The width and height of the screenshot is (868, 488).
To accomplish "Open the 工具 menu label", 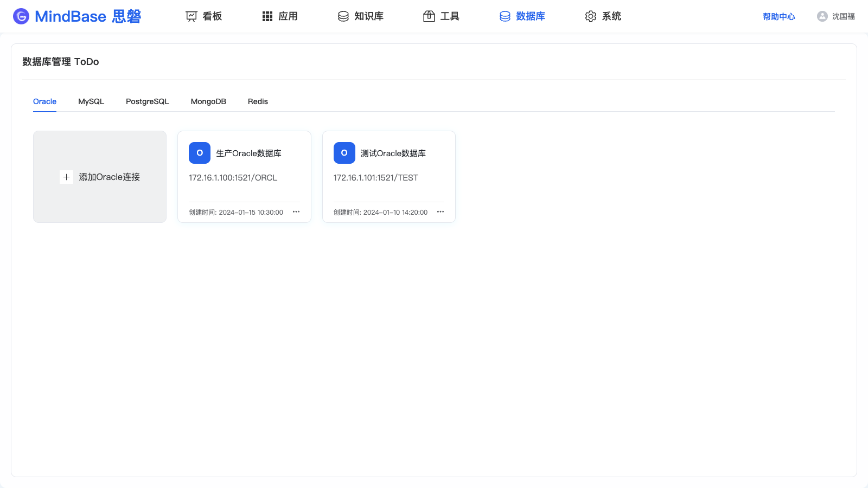I will 450,16.
